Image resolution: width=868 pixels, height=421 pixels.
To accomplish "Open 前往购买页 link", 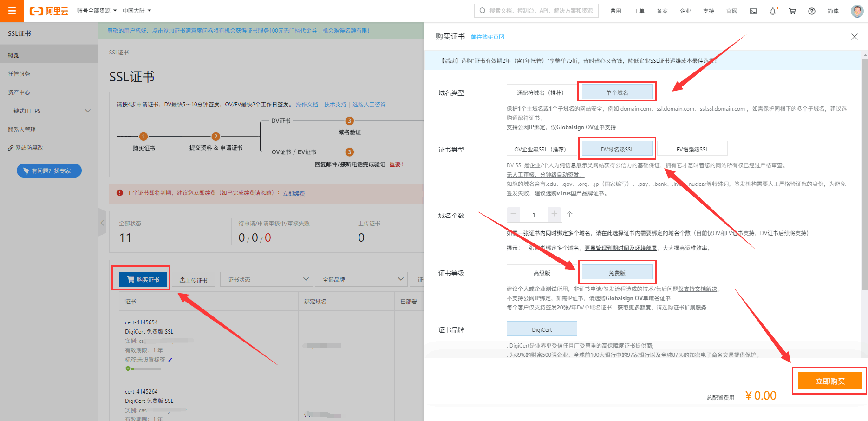I will coord(487,37).
